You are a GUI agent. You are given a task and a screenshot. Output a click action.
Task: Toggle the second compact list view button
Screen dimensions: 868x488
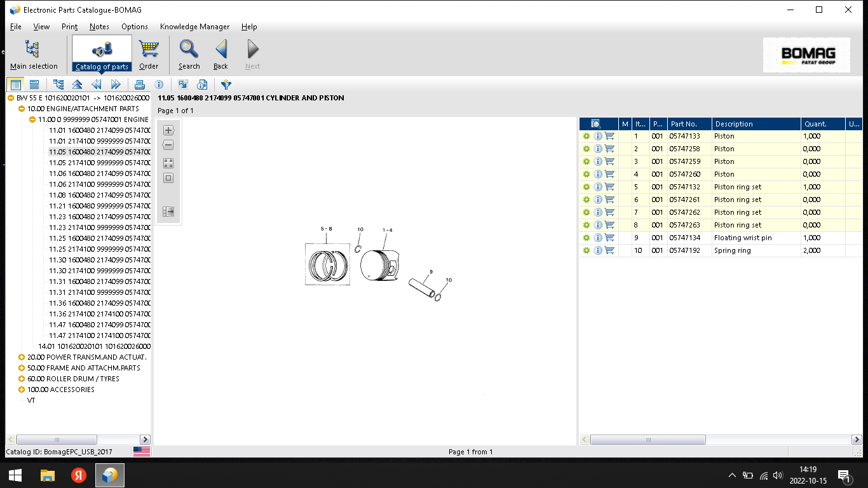(34, 85)
